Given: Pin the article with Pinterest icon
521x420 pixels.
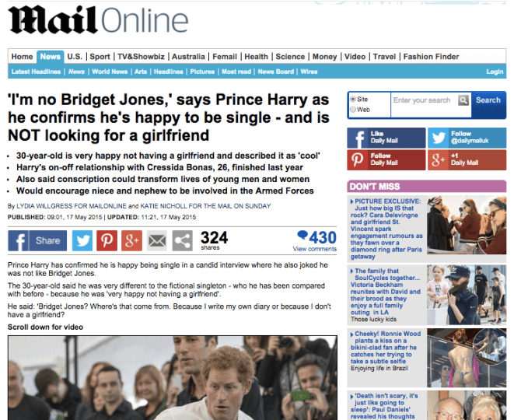Looking at the screenshot, I should click(107, 240).
